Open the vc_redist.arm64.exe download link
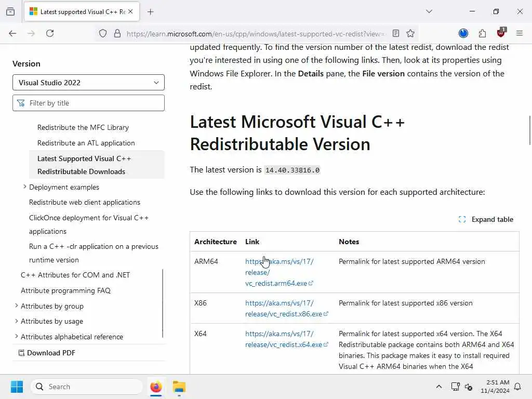The image size is (532, 399). click(279, 272)
